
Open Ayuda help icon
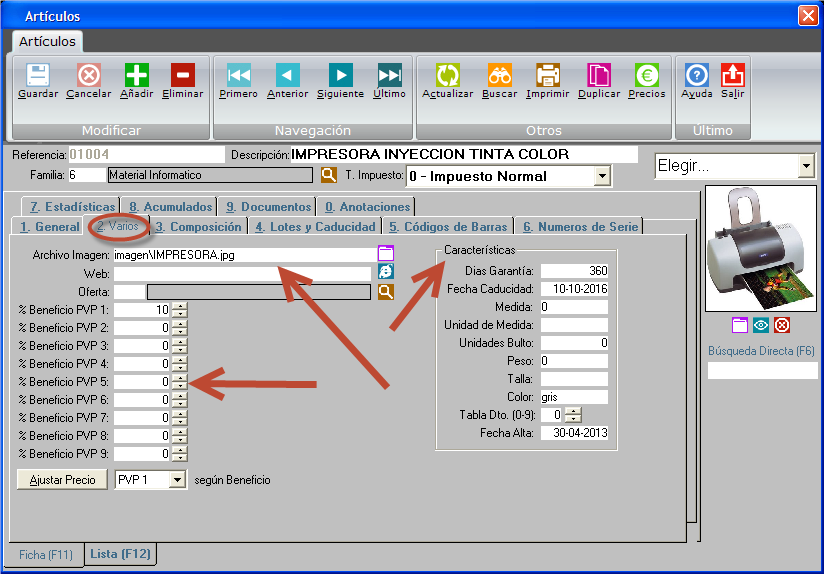coord(697,76)
